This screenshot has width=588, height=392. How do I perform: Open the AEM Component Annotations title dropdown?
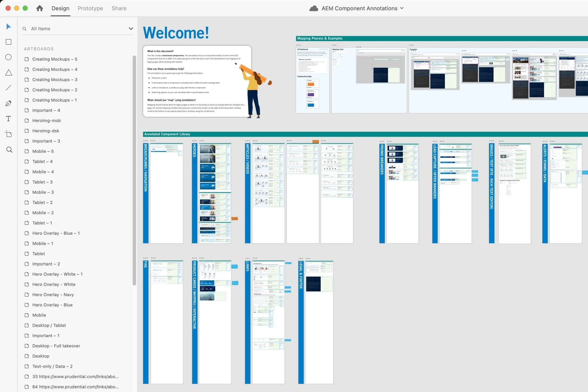[402, 8]
